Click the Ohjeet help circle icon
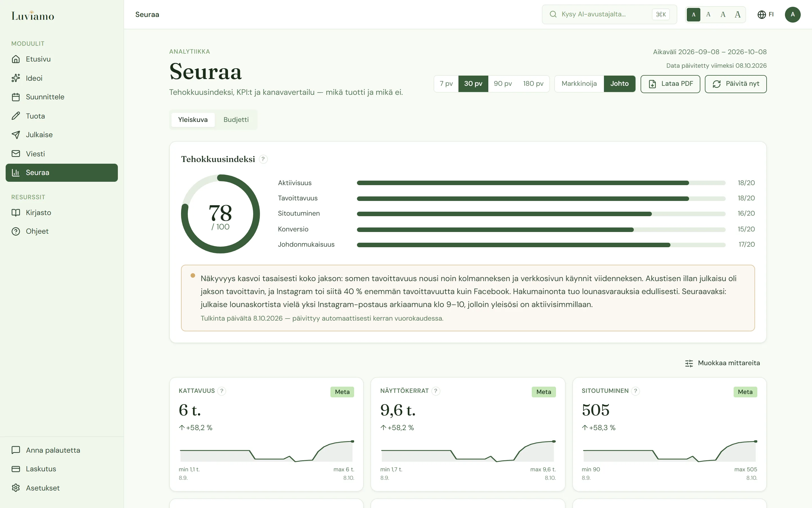This screenshot has height=508, width=812. click(16, 231)
